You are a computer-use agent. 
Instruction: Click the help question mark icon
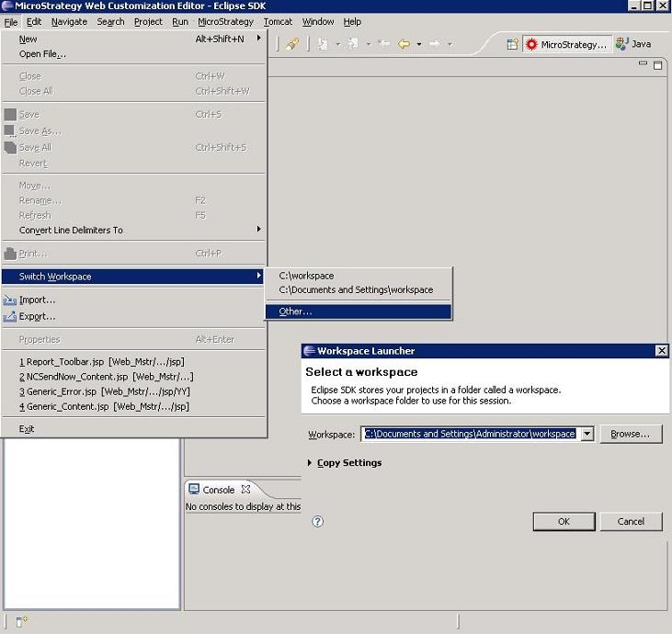pos(318,521)
